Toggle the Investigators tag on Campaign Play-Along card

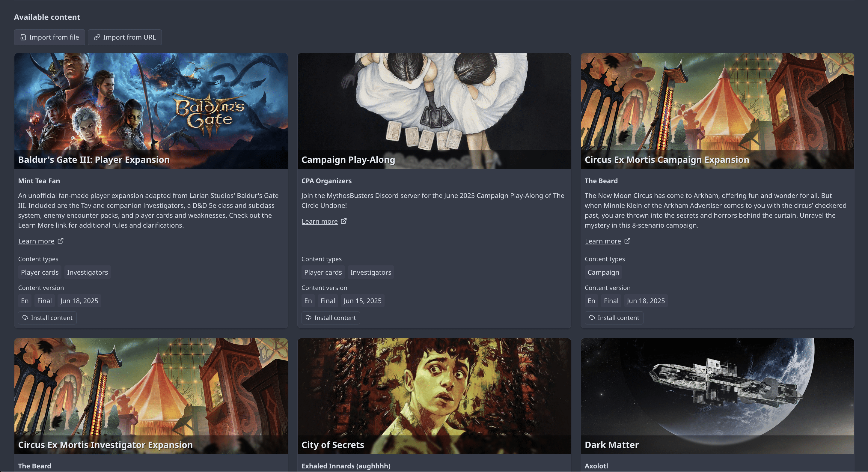pos(371,272)
